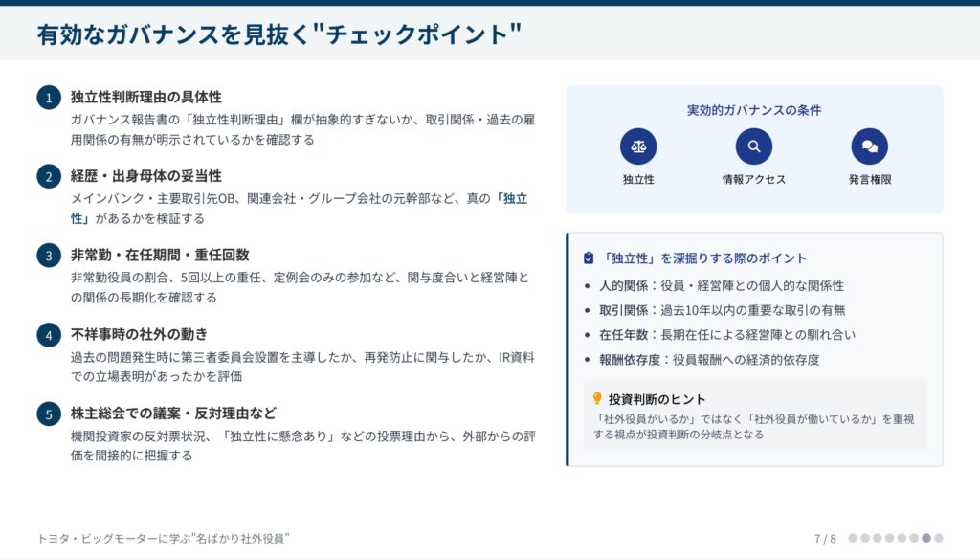Click description beginning ガバナンス報告書の「独立性判断理由」

(302, 129)
